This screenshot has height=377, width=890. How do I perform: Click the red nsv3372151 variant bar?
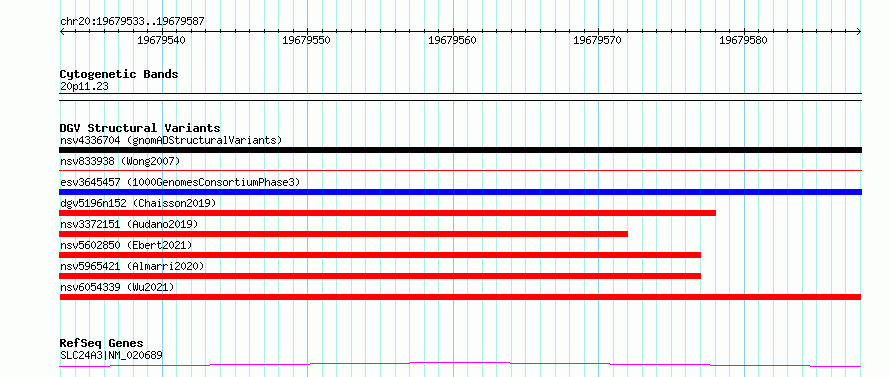343,234
